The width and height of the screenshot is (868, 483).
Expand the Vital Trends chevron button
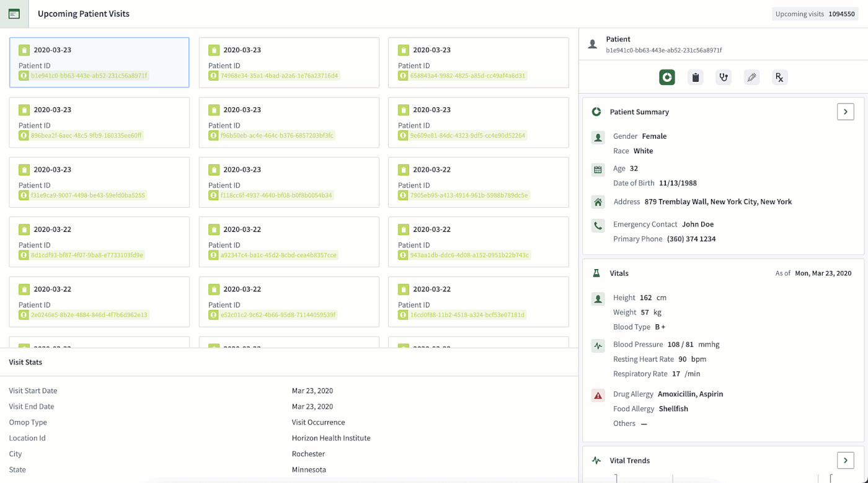pos(846,460)
